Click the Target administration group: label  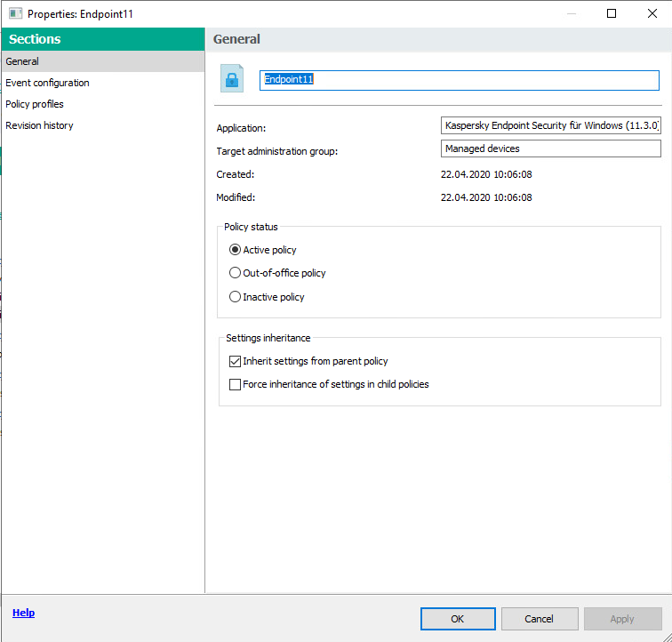point(276,151)
